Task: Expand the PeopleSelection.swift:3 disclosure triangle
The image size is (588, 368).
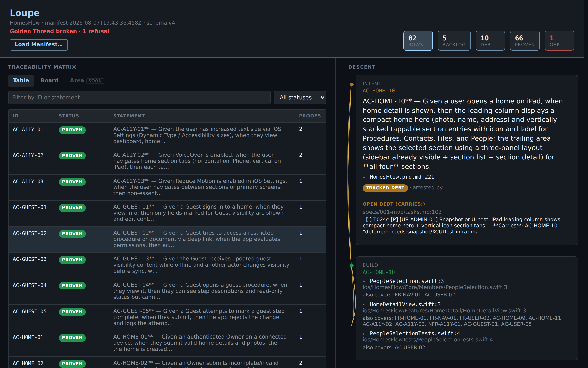Action: coord(364,282)
